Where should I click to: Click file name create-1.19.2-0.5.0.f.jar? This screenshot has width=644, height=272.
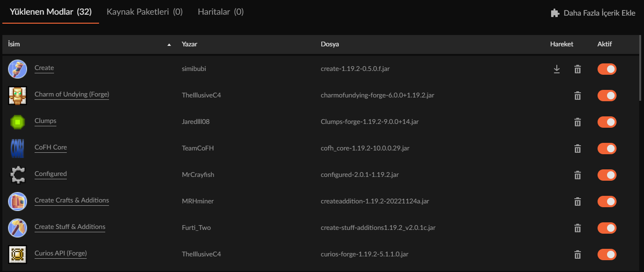[355, 69]
